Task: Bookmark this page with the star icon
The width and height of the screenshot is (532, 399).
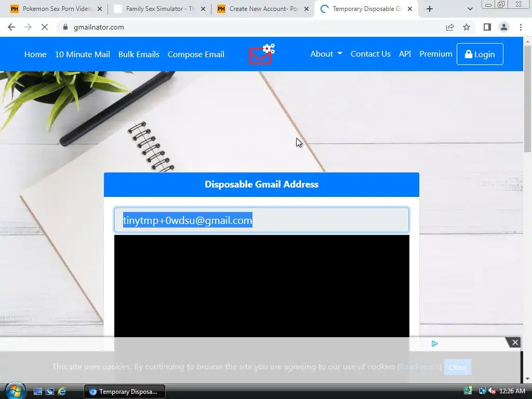Action: [x=467, y=27]
